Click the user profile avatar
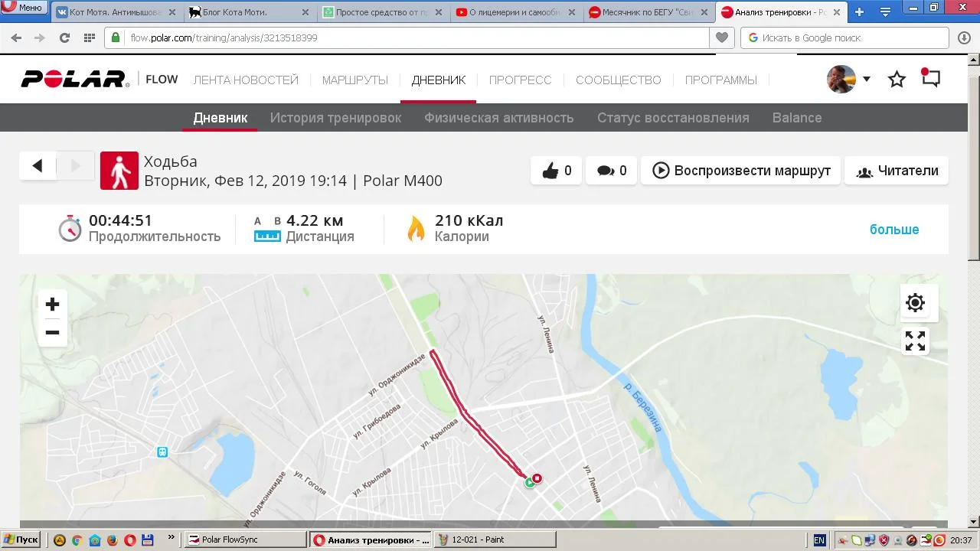Image resolution: width=980 pixels, height=551 pixels. pos(841,79)
